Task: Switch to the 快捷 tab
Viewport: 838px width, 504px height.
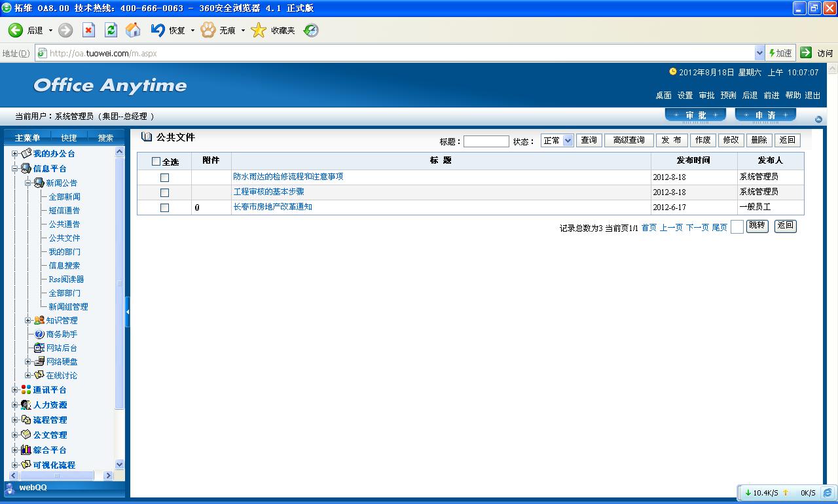Action: click(x=69, y=137)
